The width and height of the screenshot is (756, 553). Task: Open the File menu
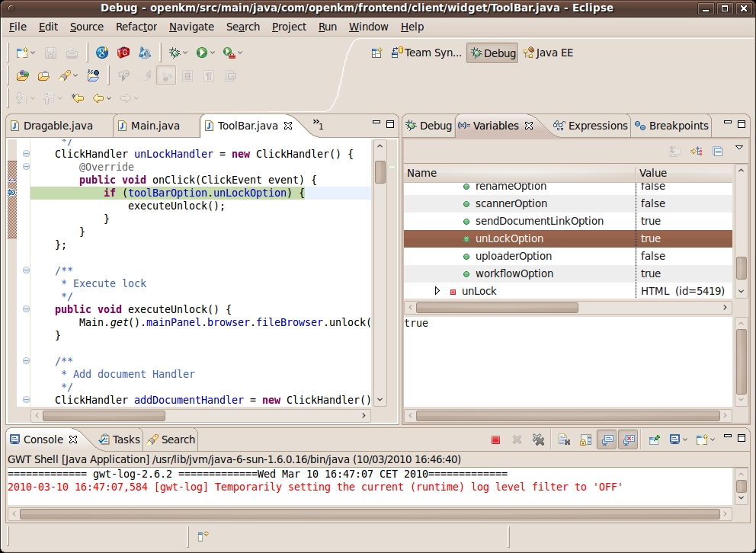click(18, 27)
